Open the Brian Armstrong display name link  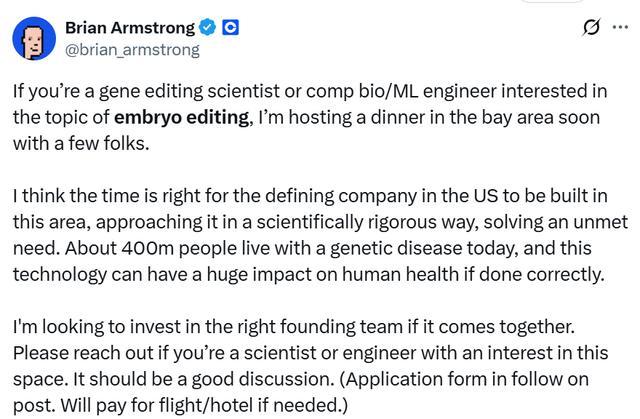point(131,27)
